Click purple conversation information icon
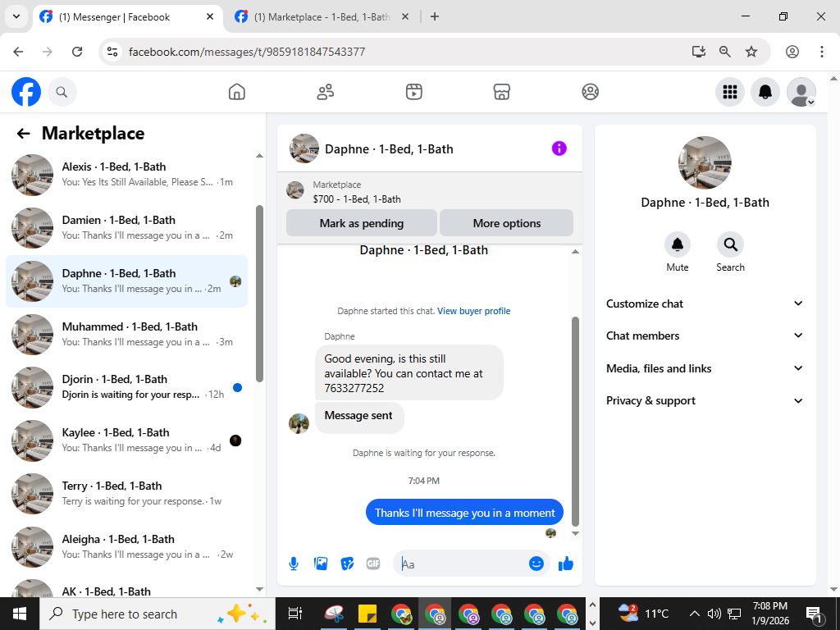Viewport: 840px width, 630px height. point(559,148)
